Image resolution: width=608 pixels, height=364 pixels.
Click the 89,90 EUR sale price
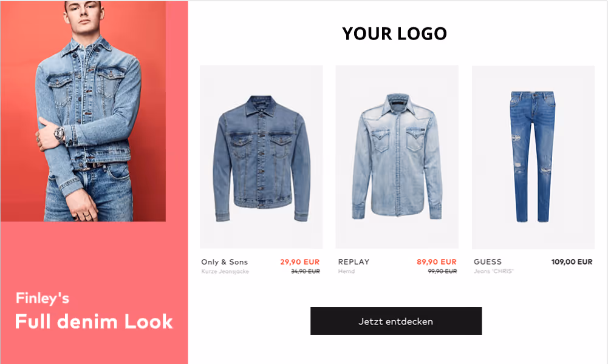pyautogui.click(x=437, y=261)
